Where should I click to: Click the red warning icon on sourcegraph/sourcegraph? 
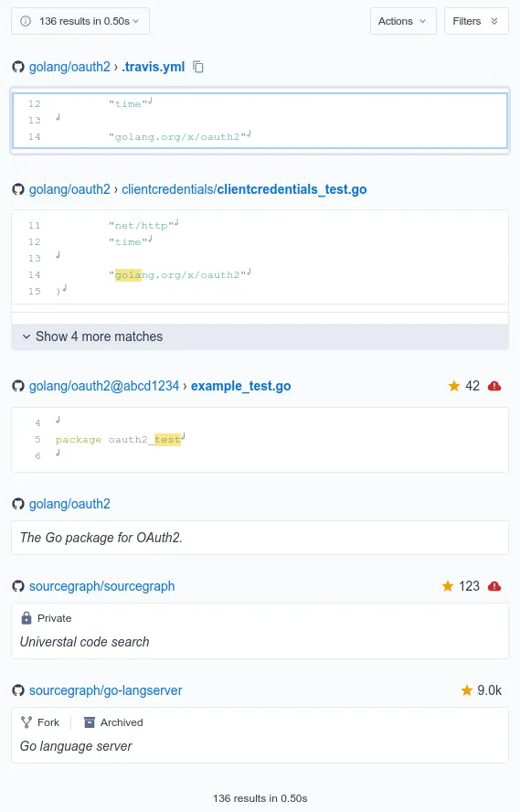click(x=494, y=586)
